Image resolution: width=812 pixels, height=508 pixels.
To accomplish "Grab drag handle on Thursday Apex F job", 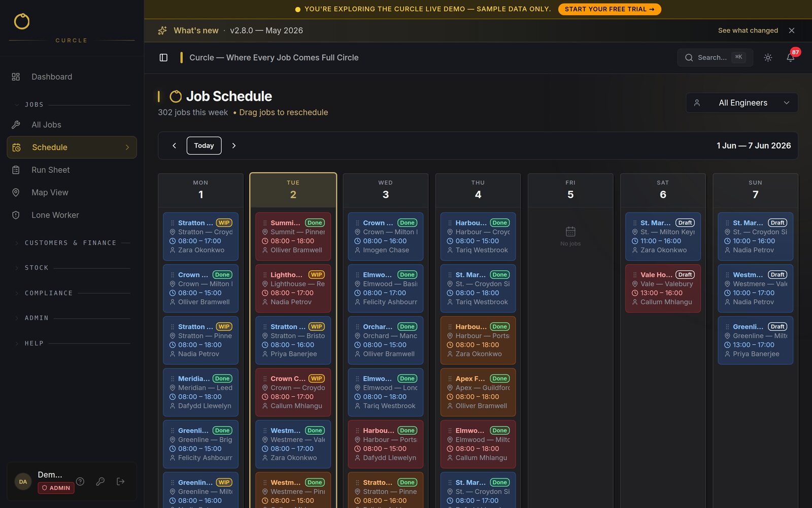I will click(450, 378).
